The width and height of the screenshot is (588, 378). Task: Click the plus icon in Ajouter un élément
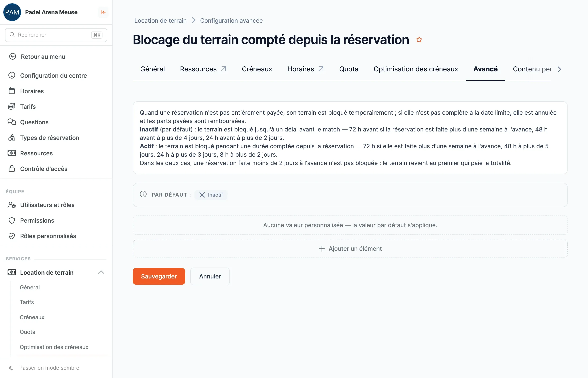point(322,249)
